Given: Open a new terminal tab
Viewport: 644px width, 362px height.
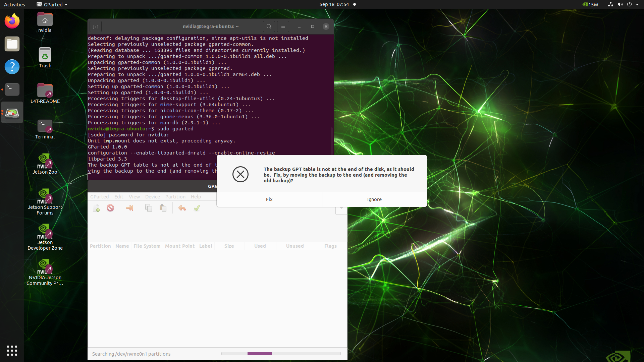Looking at the screenshot, I should [x=96, y=26].
